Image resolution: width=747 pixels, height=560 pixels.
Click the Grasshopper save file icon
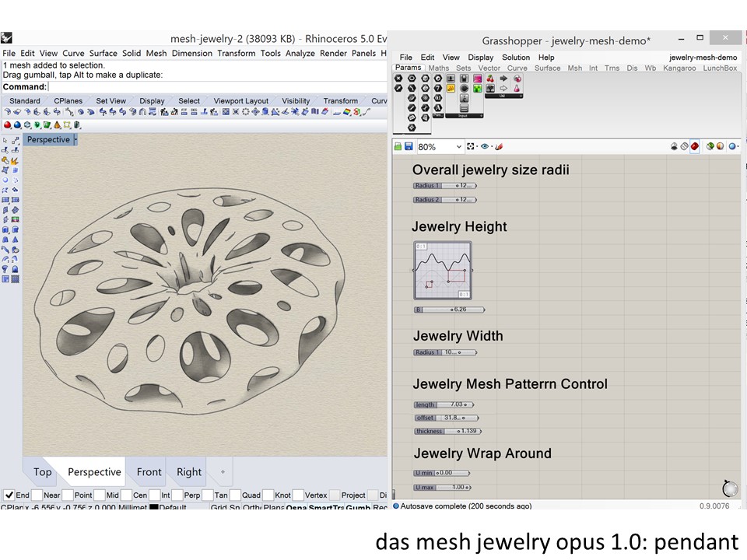point(409,146)
